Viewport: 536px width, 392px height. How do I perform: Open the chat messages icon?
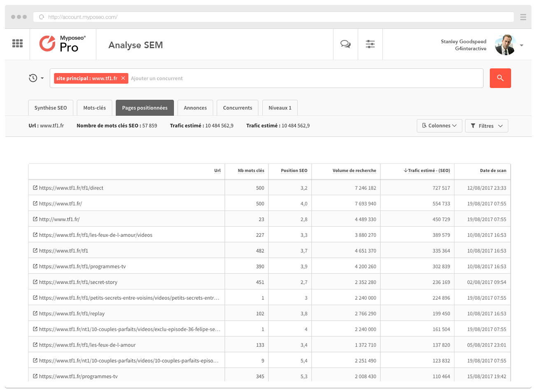tap(345, 44)
